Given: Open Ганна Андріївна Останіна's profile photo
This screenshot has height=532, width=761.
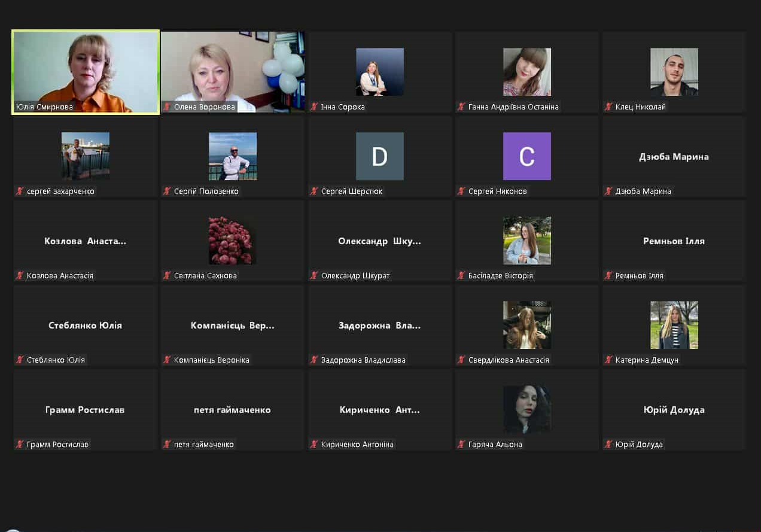Looking at the screenshot, I should [526, 72].
